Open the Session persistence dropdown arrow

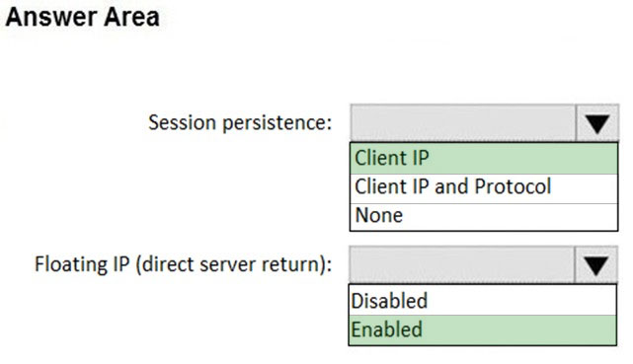click(x=597, y=123)
